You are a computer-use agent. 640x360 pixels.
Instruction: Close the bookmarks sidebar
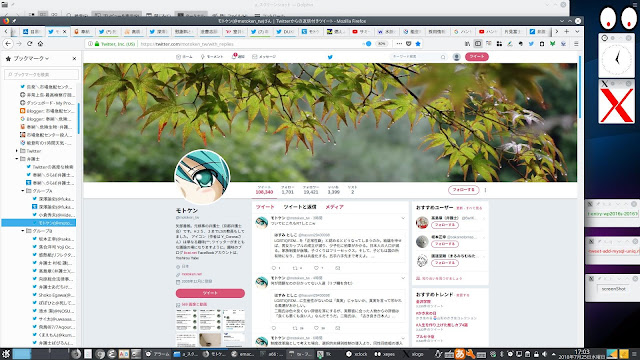(74, 59)
